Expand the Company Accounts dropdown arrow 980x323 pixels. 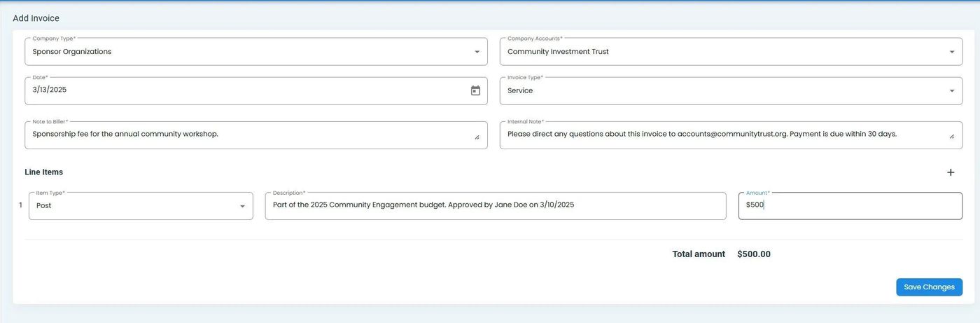point(951,52)
